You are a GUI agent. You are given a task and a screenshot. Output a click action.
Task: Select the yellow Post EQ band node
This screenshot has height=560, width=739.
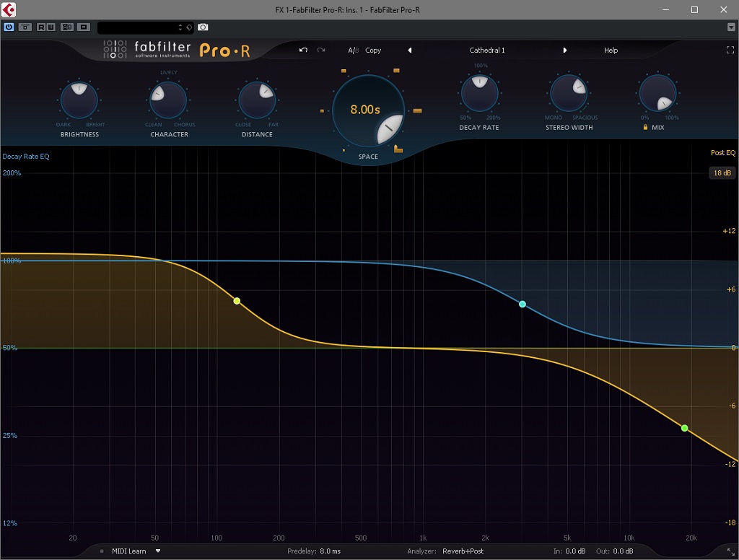[237, 301]
